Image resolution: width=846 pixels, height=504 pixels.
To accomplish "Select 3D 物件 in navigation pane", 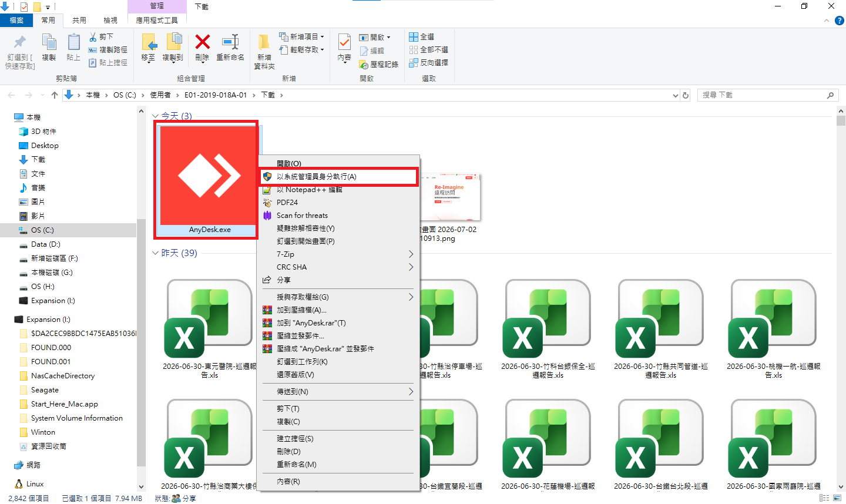I will click(43, 131).
